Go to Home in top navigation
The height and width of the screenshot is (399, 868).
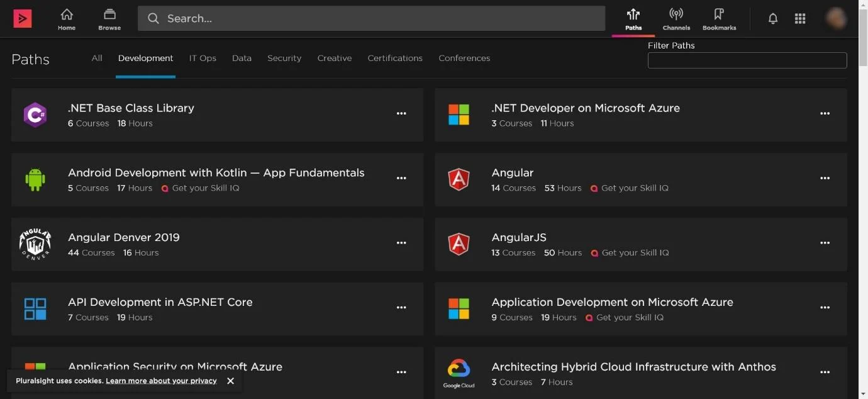[x=67, y=19]
